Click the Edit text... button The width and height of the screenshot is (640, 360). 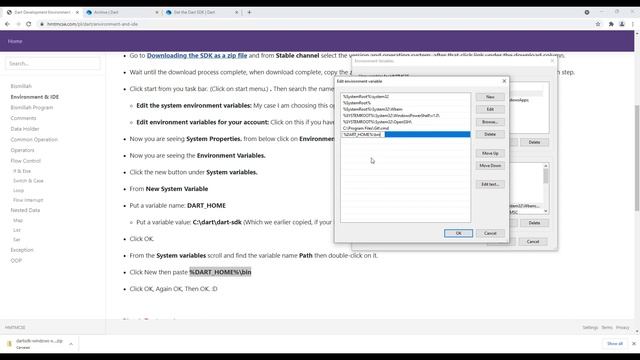tap(490, 184)
